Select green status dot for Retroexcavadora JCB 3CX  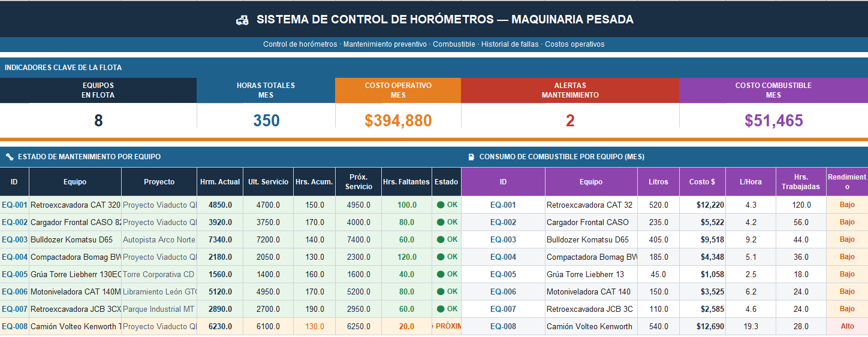[441, 309]
